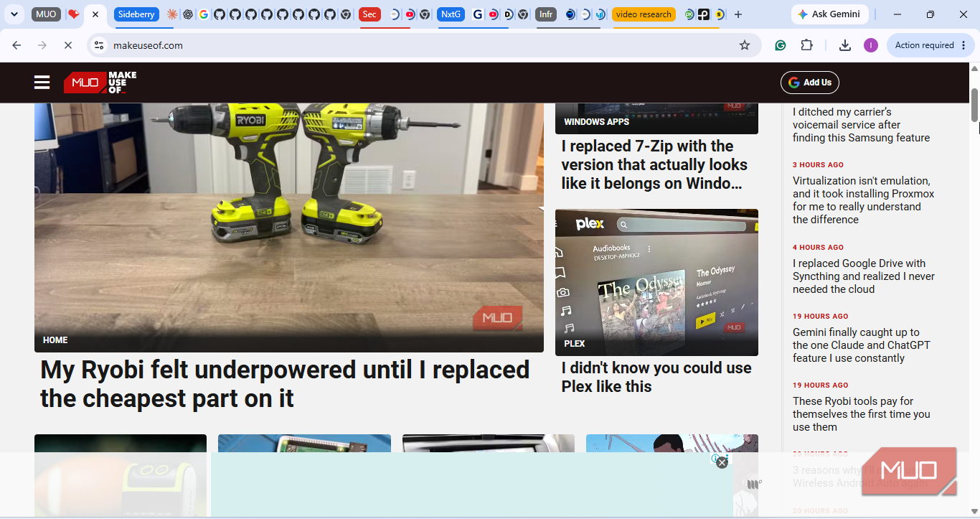The image size is (980, 519).
Task: Click the WINDOWS APPS category label
Action: (x=596, y=122)
